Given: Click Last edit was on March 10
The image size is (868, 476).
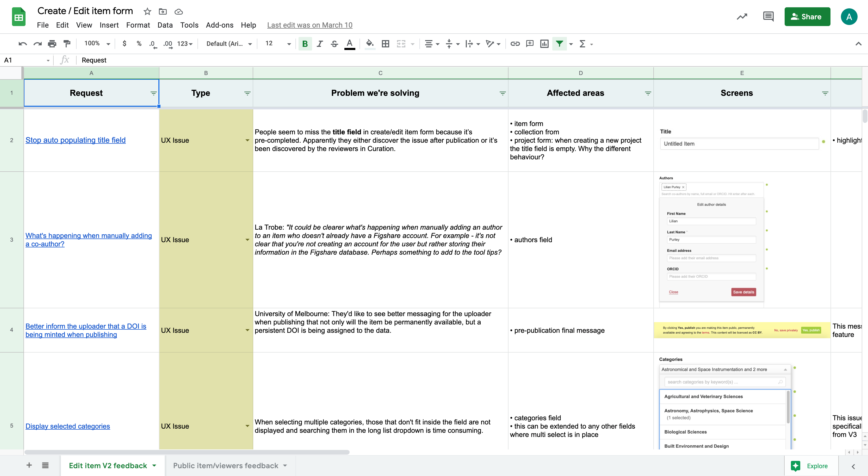Looking at the screenshot, I should (x=310, y=25).
